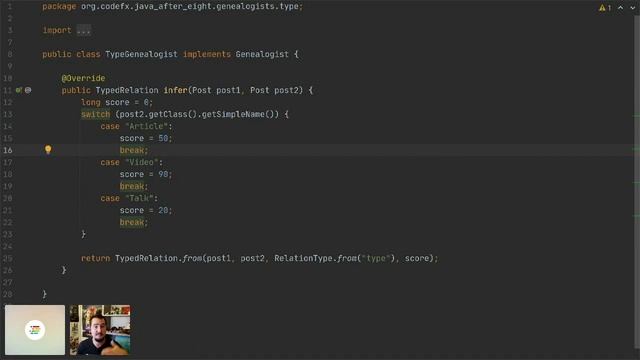This screenshot has width=640, height=360.
Task: Click the return keyword
Action: point(96,258)
